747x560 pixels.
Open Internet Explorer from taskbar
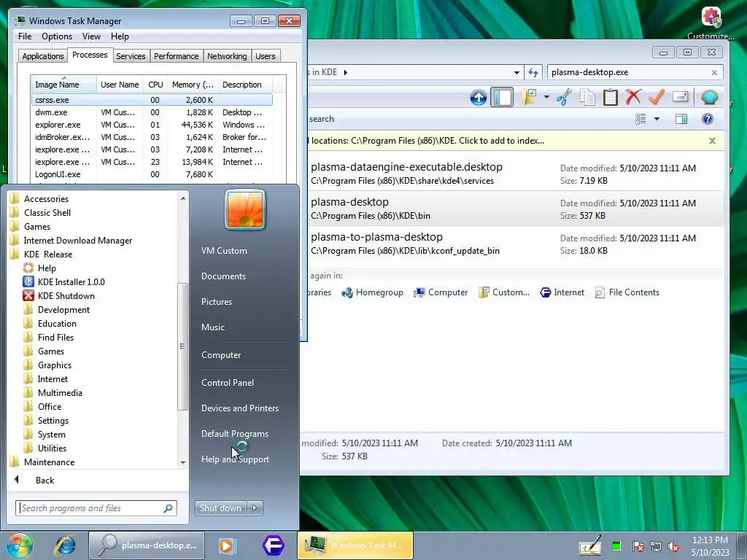click(65, 545)
